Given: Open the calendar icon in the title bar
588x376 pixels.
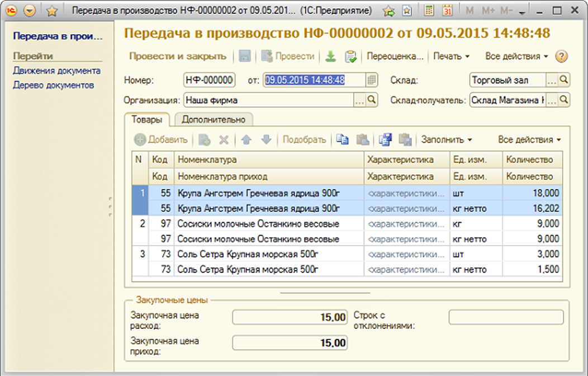Looking at the screenshot, I should point(447,11).
